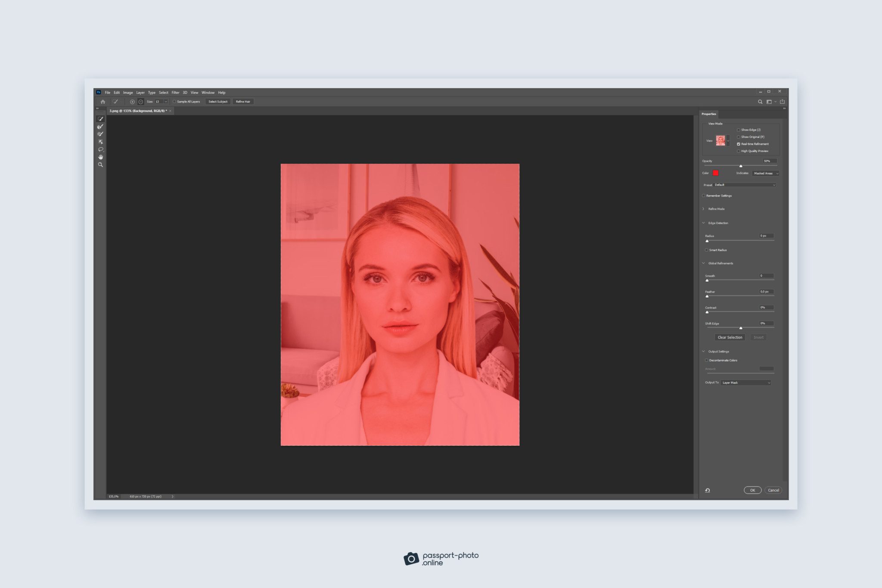
Task: Select the Zoom tool
Action: [x=101, y=165]
